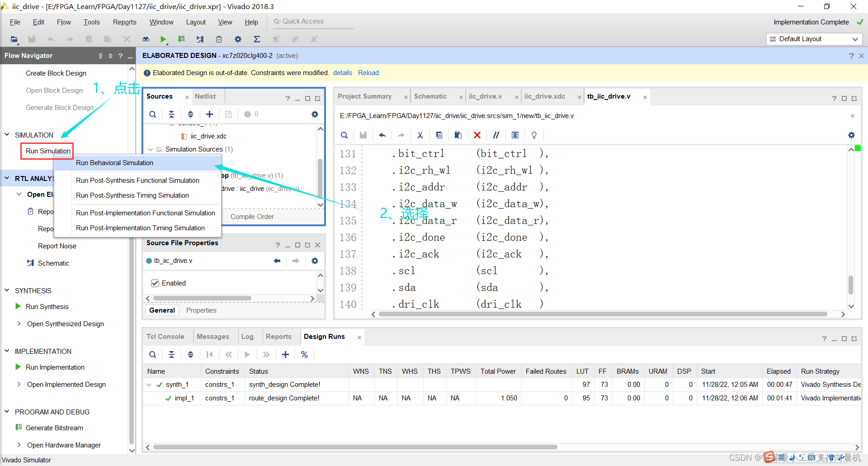Toggle line comments with the // icon
This screenshot has width=868, height=466.
pos(496,135)
